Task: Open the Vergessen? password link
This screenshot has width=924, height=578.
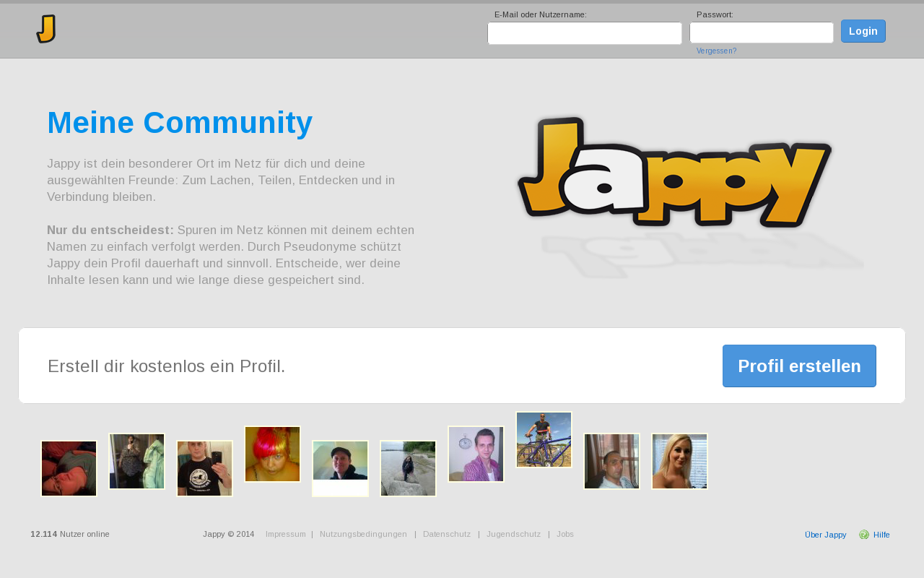Action: pos(717,51)
